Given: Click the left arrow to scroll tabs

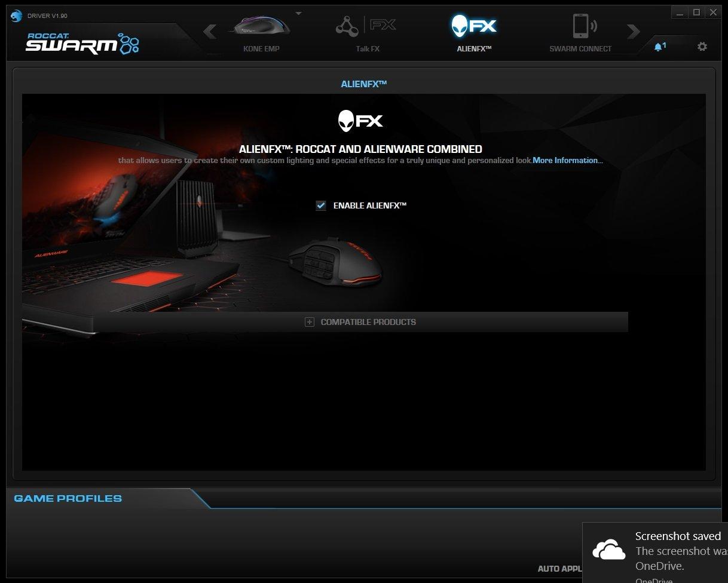Looking at the screenshot, I should point(210,31).
